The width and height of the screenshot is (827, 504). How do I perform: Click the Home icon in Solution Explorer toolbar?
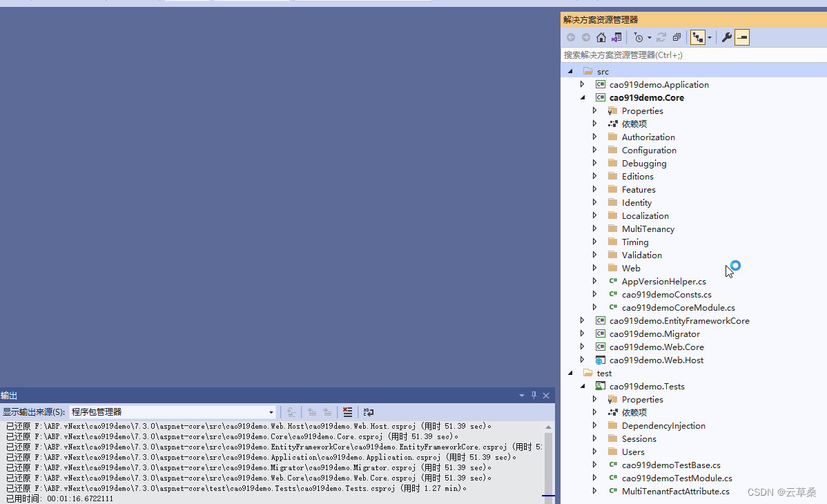click(x=601, y=37)
